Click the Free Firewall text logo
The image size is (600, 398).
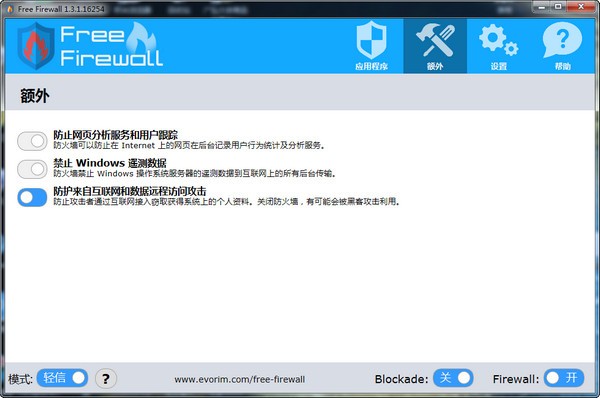pyautogui.click(x=111, y=46)
